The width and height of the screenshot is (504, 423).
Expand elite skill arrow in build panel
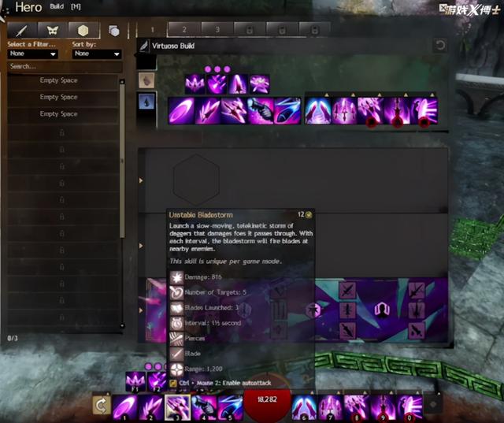coord(432,95)
